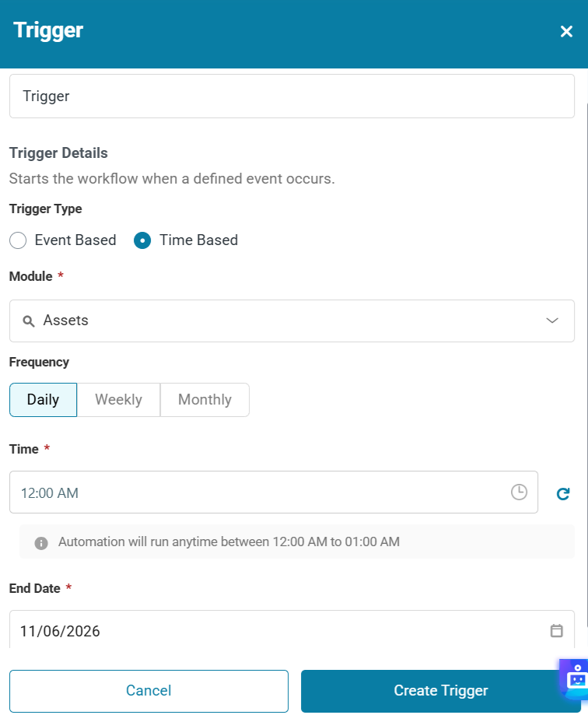Click the 12:00 AM time field
This screenshot has width=588, height=722.
pyautogui.click(x=257, y=492)
